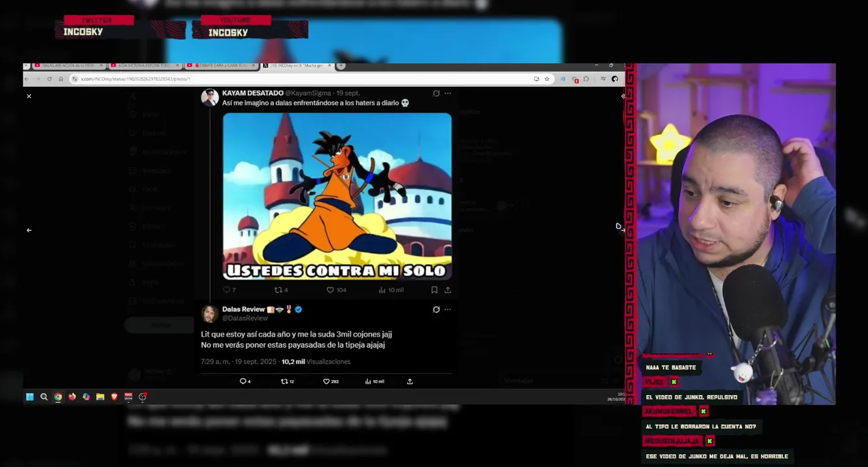Image resolution: width=868 pixels, height=467 pixels.
Task: Switch to the DALAS ME ACUSA browser tab
Action: (x=68, y=66)
